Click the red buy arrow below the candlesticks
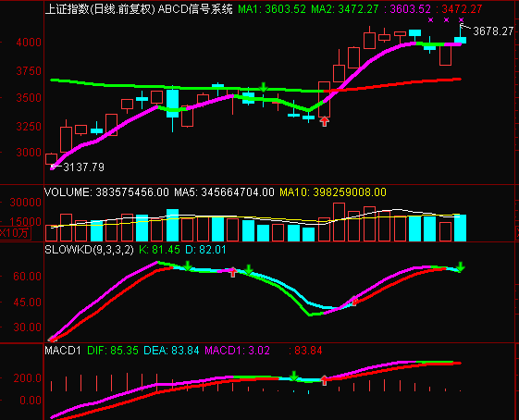This screenshot has width=519, height=420. pos(325,121)
